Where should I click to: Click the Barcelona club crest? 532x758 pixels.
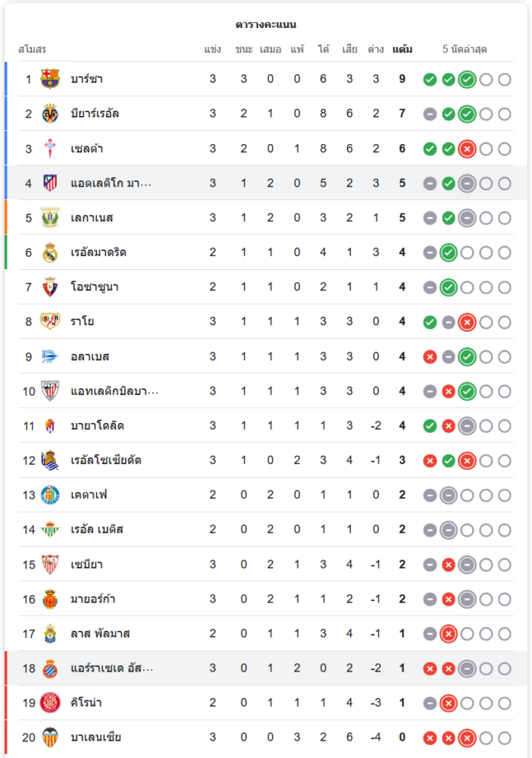(50, 79)
